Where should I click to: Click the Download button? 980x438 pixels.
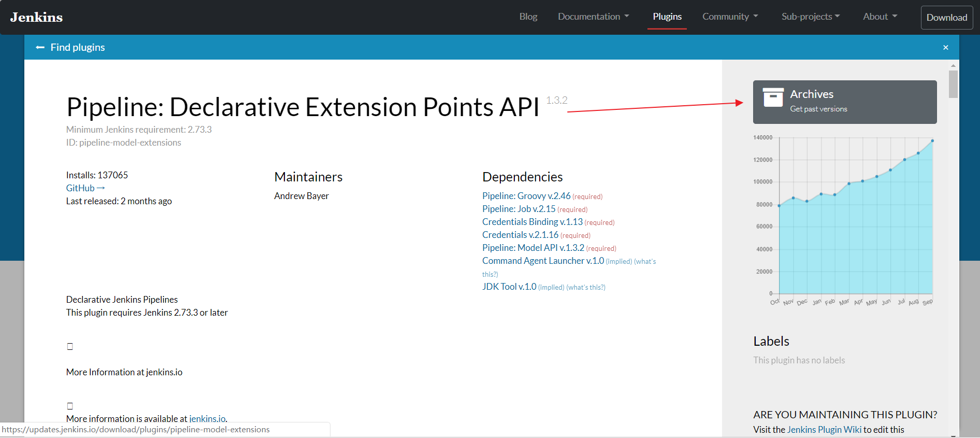947,17
